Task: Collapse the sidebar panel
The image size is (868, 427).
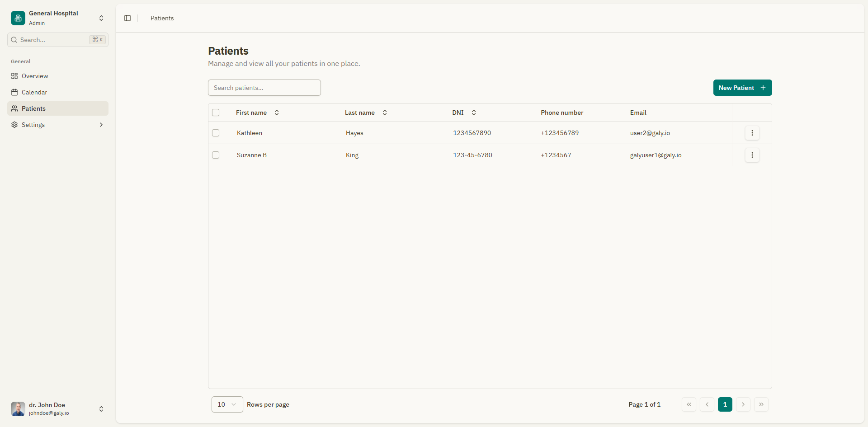Action: pyautogui.click(x=127, y=18)
